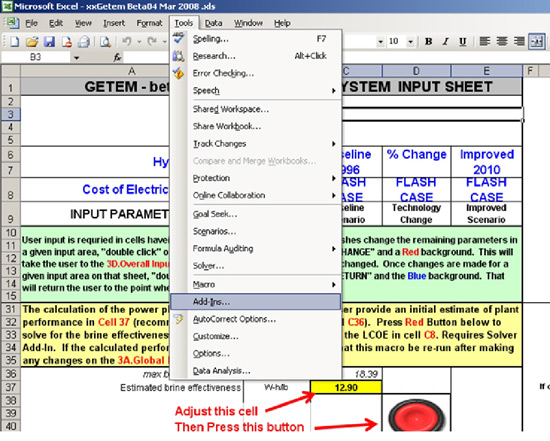Open the Undo history dropdown arrow
Image resolution: width=550 pixels, height=441 pixels.
pyautogui.click(x=139, y=42)
